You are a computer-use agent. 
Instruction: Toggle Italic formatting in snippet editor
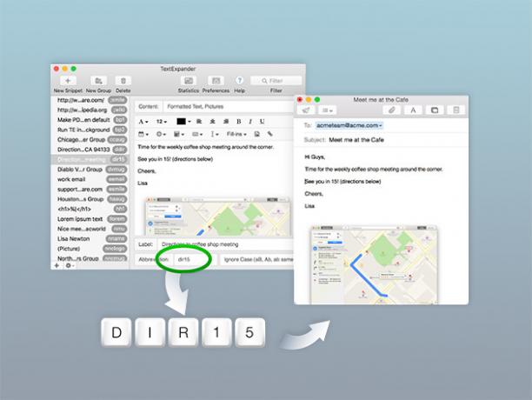(250, 122)
